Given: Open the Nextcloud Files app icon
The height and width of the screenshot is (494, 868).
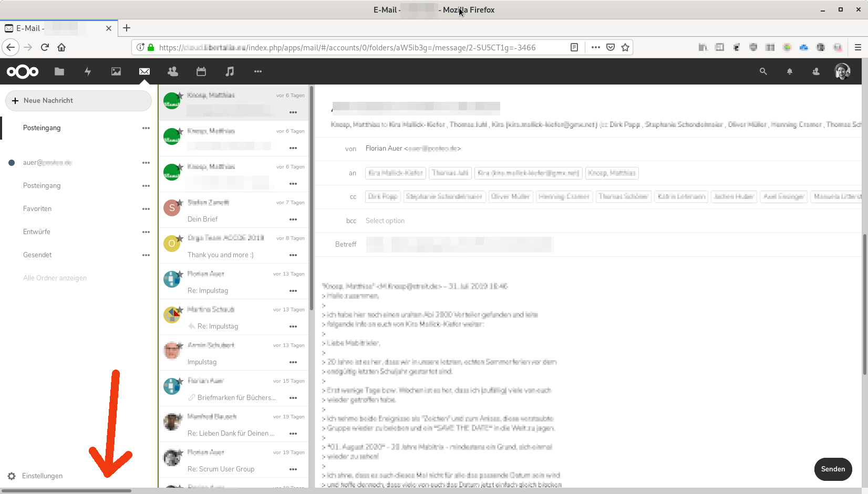Looking at the screenshot, I should pos(59,71).
